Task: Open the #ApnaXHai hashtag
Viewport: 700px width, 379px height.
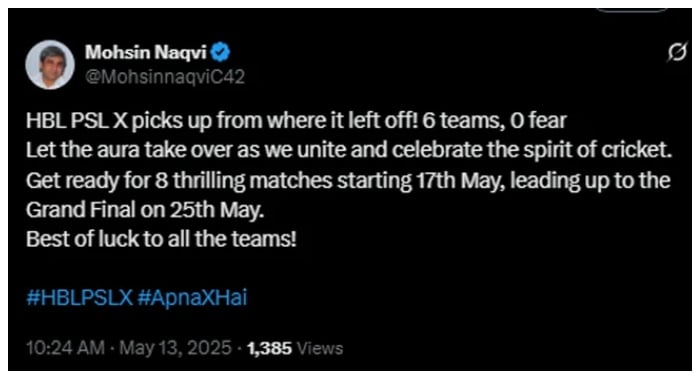Action: pos(192,298)
